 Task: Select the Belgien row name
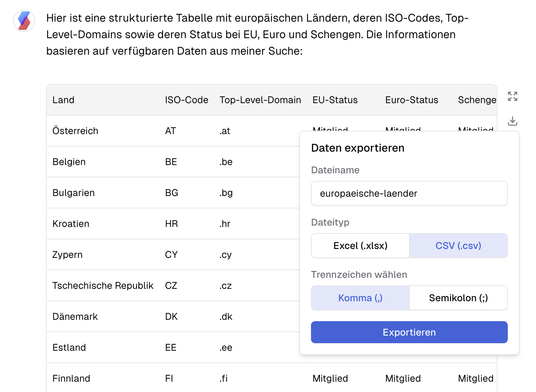point(69,162)
